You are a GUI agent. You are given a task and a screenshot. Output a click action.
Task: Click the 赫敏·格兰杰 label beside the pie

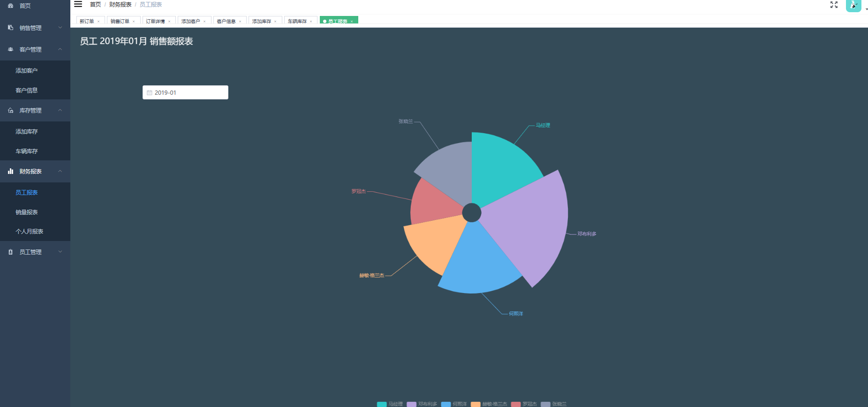pyautogui.click(x=372, y=275)
